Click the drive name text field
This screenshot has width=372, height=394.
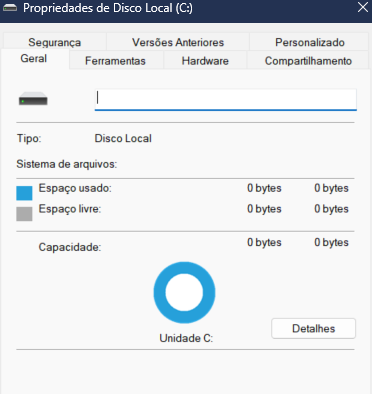click(226, 99)
